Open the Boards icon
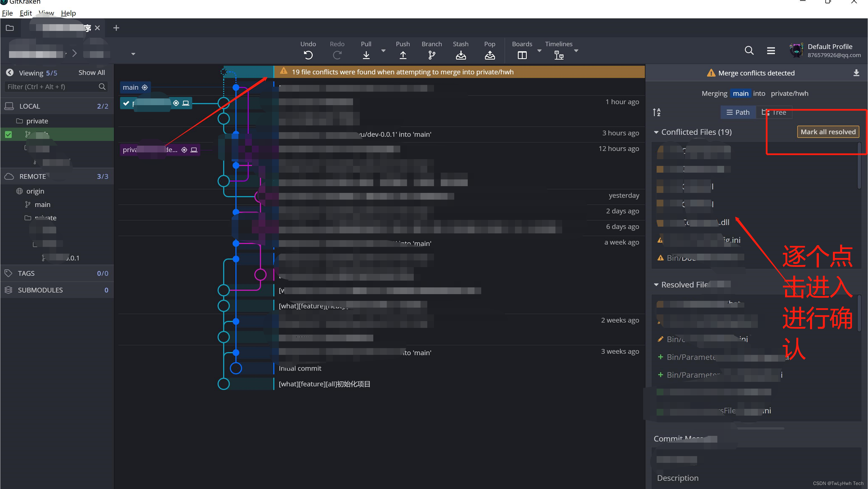The width and height of the screenshot is (868, 489). (x=522, y=55)
